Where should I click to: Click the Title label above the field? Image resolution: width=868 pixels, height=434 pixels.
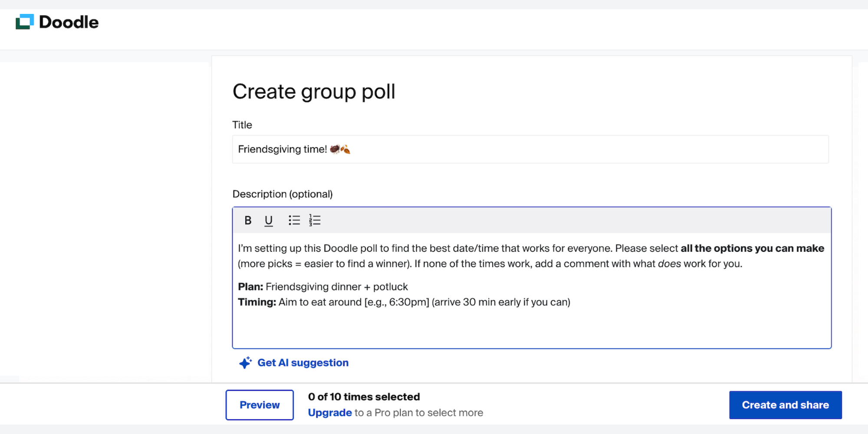[242, 125]
